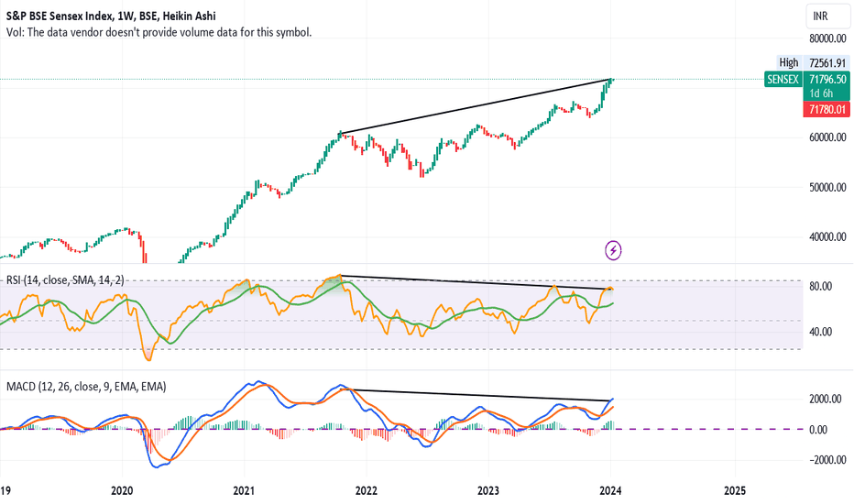Open the INR currency selector
854x504 pixels.
[827, 16]
